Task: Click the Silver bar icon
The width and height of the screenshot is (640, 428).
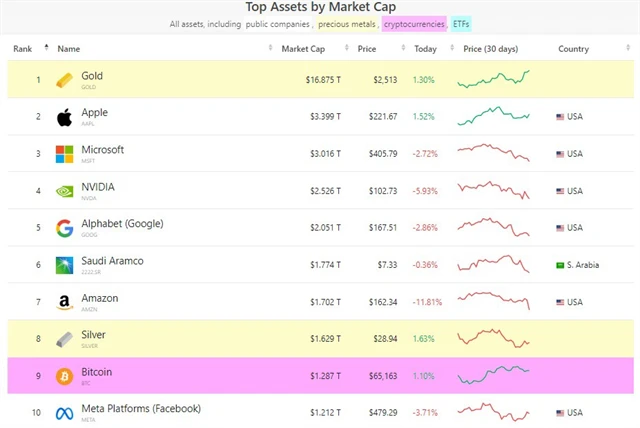Action: pos(64,339)
